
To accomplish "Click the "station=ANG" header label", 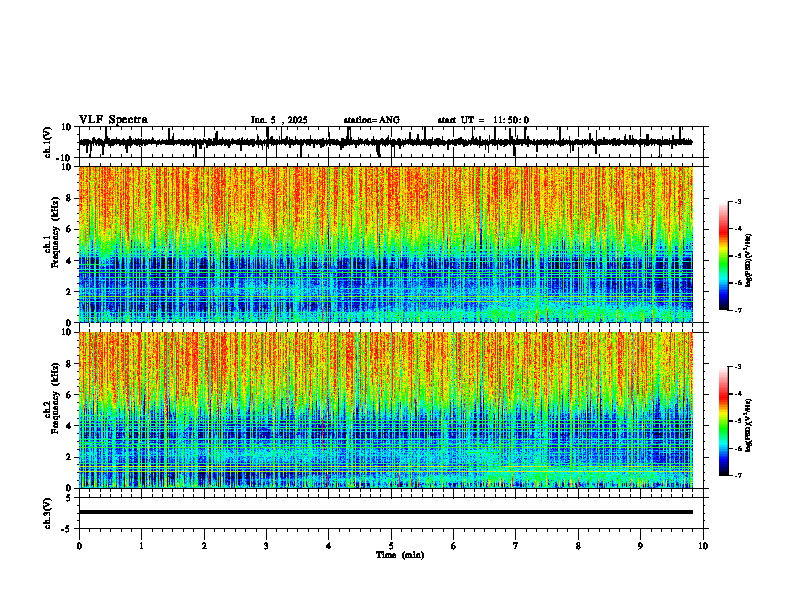I will coord(372,120).
